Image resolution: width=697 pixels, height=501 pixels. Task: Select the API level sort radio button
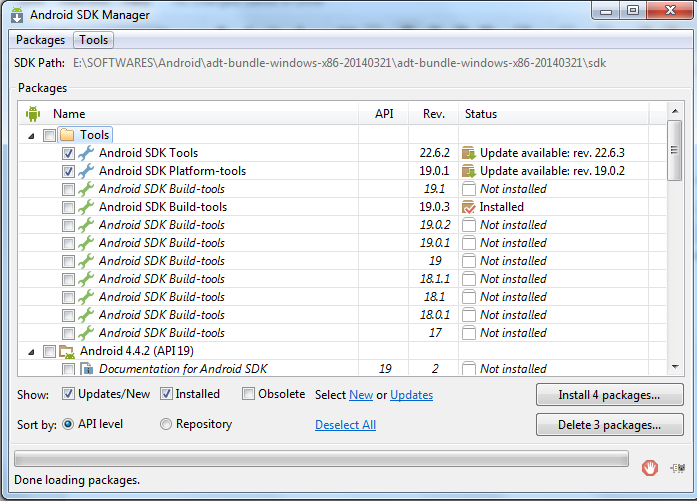pos(68,424)
